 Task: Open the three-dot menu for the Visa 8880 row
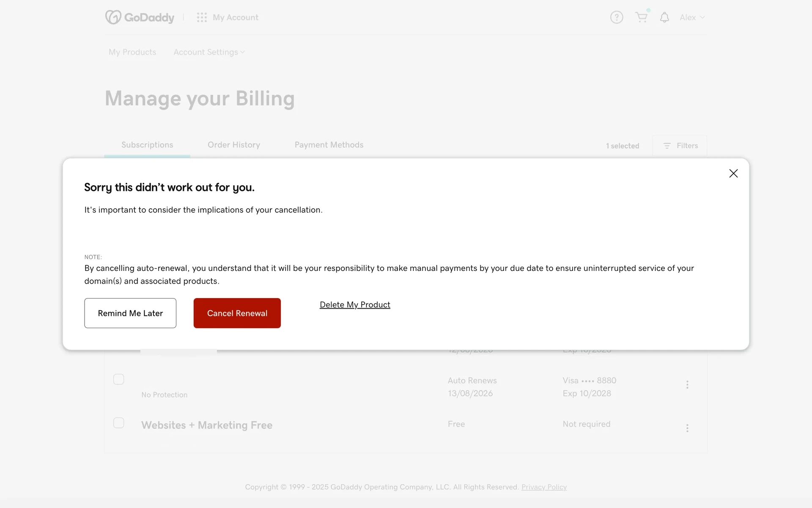click(687, 385)
